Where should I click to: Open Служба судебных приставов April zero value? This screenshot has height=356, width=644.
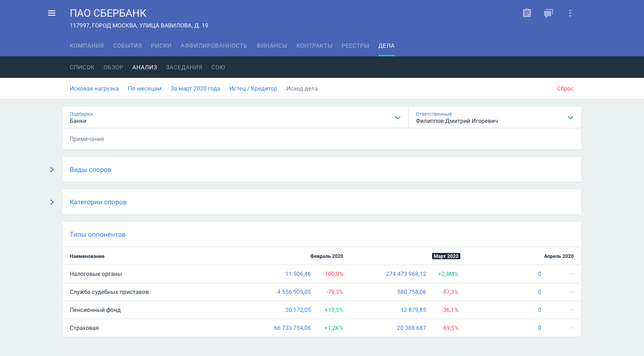point(540,292)
